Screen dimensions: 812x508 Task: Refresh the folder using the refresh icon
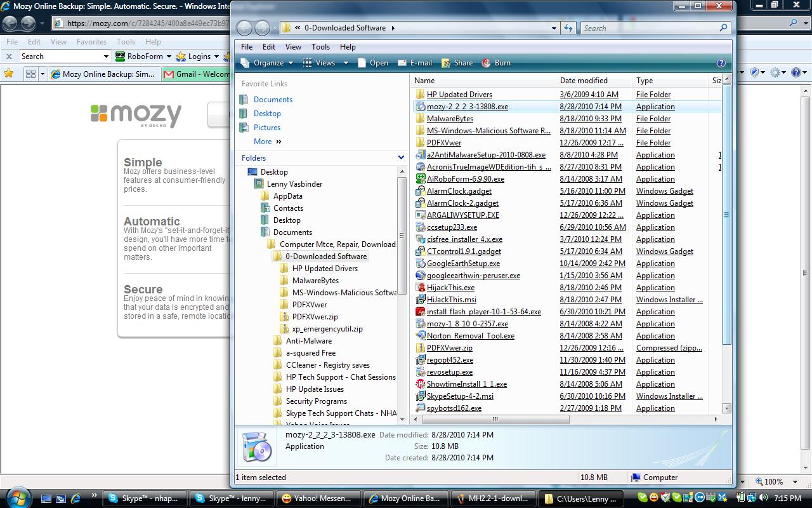pyautogui.click(x=568, y=28)
